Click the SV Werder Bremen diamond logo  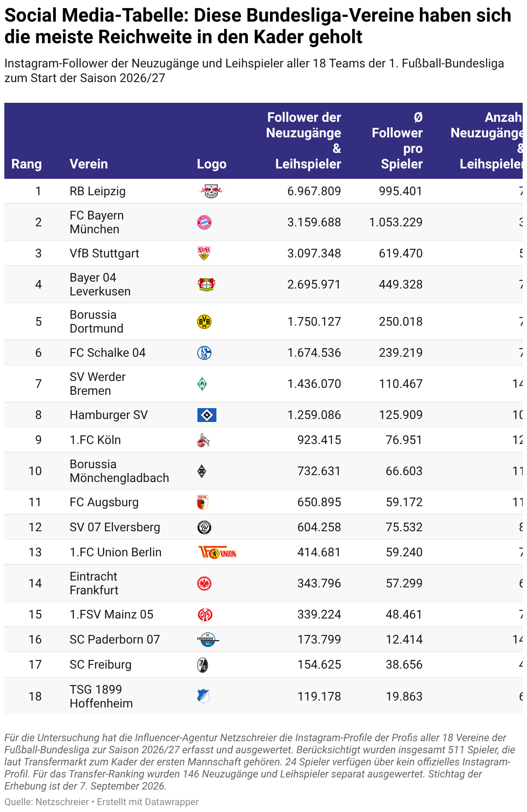pos(202,384)
